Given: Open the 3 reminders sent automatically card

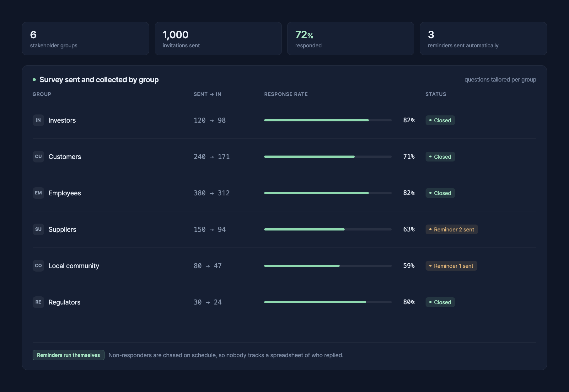Looking at the screenshot, I should pyautogui.click(x=483, y=39).
